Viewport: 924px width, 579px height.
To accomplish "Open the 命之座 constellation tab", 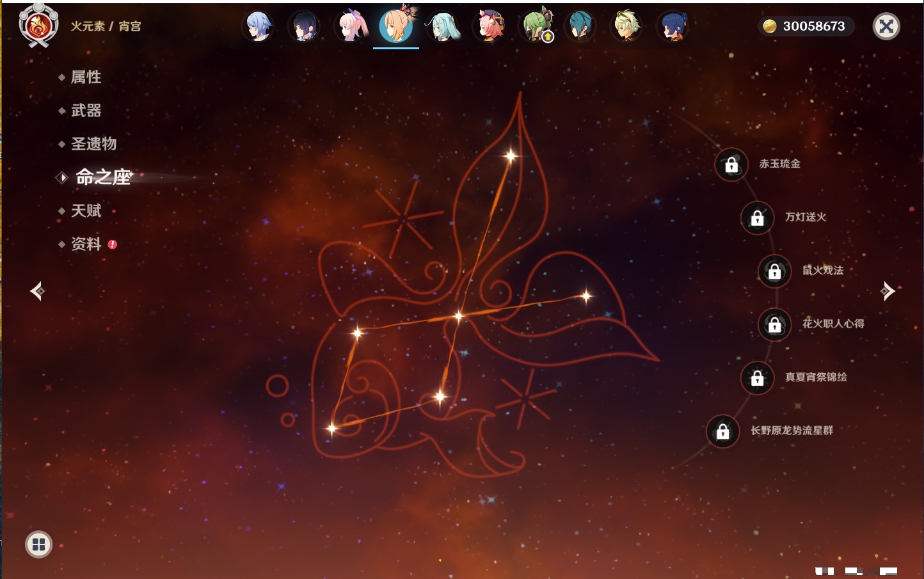I will pyautogui.click(x=103, y=177).
